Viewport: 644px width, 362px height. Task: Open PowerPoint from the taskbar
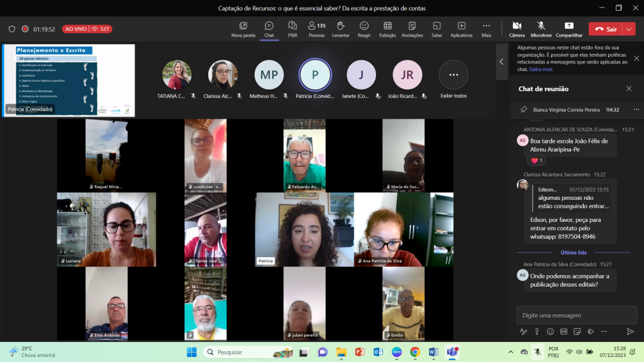tap(360, 352)
